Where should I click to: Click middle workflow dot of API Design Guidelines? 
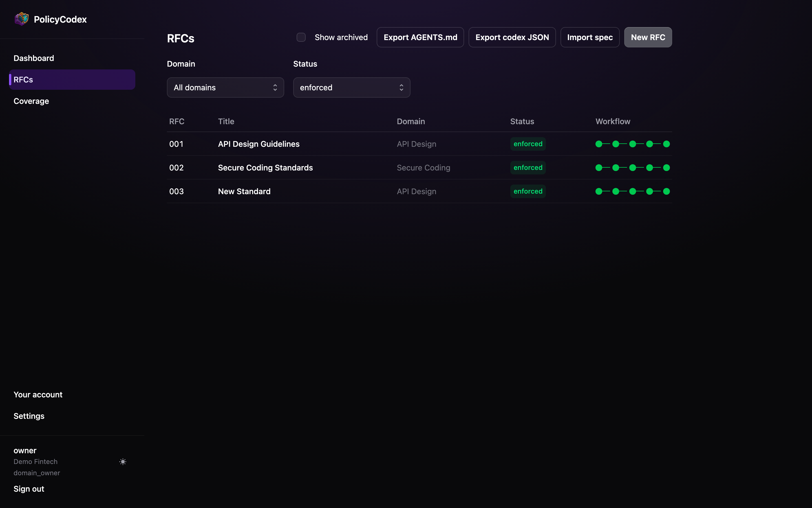pyautogui.click(x=632, y=144)
